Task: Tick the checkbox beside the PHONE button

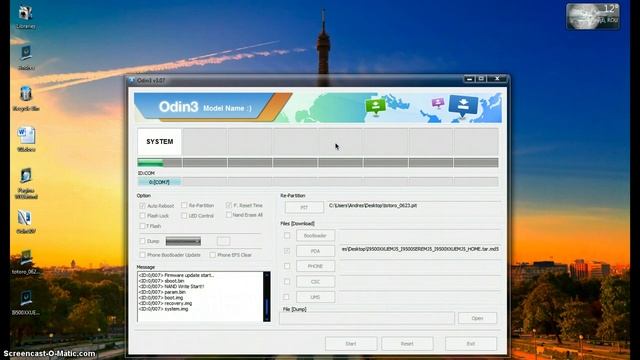Action: pos(287,266)
